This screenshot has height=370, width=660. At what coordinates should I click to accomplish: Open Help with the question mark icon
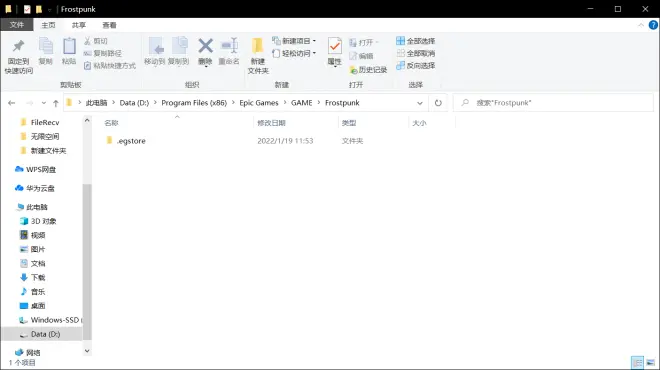tap(653, 25)
